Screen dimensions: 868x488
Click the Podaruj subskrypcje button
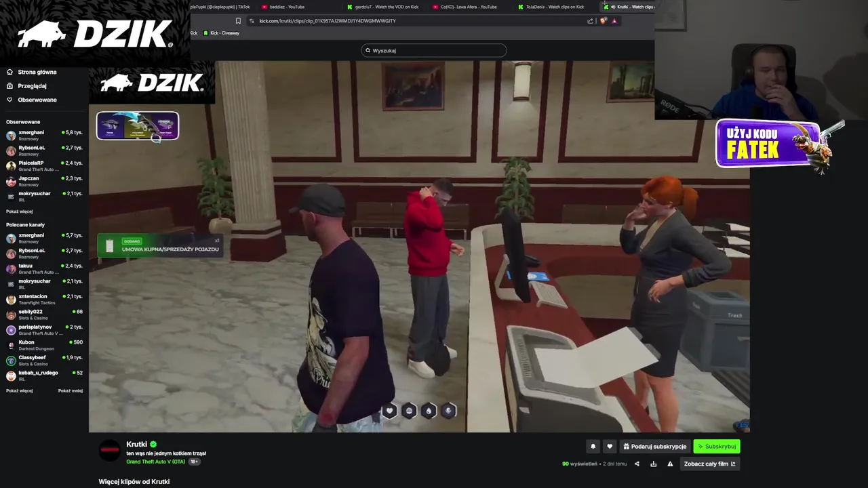654,447
